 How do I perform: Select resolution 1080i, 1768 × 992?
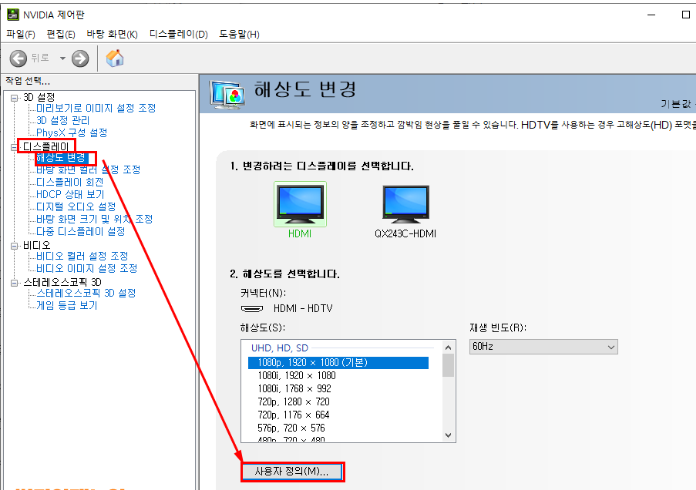pos(294,389)
